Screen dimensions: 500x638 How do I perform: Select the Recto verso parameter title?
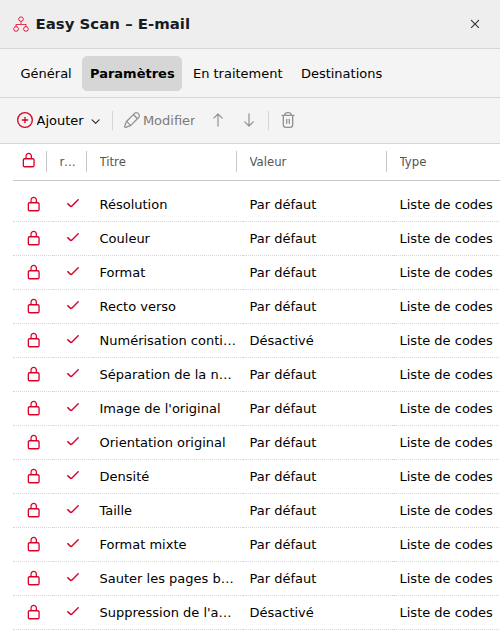pyautogui.click(x=138, y=306)
